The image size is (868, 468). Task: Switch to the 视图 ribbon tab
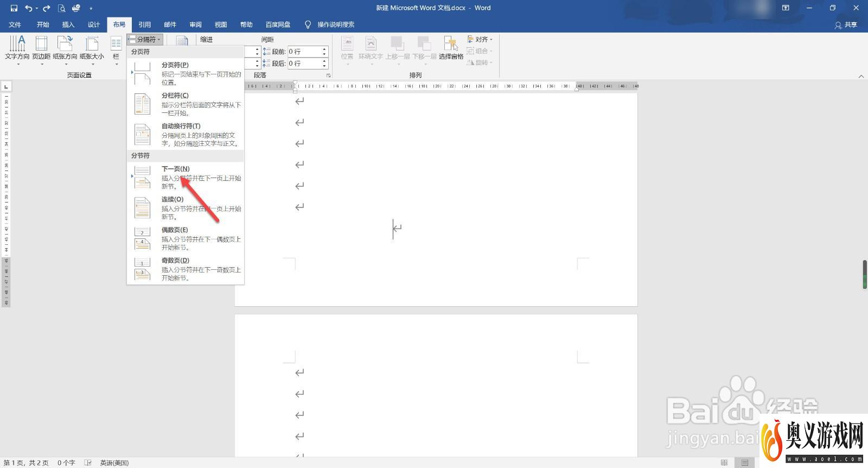(221, 24)
